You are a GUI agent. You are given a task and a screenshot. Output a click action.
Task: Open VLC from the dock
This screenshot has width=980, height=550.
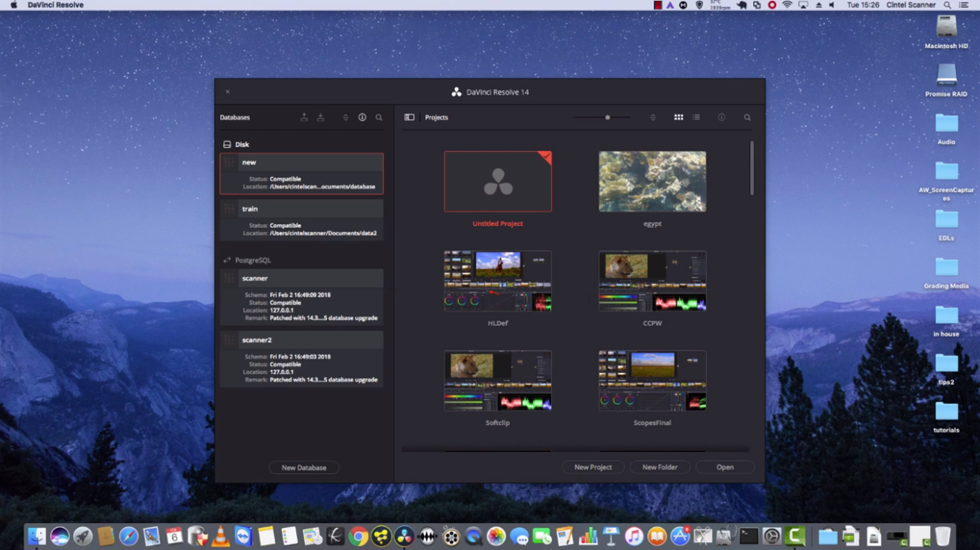(220, 537)
